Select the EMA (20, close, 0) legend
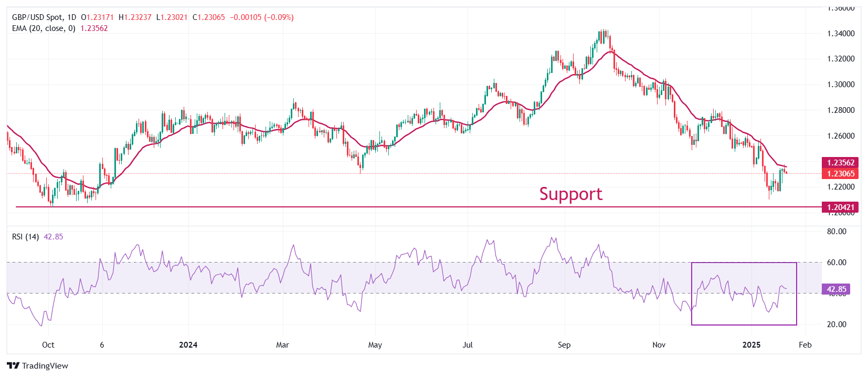 pos(44,28)
